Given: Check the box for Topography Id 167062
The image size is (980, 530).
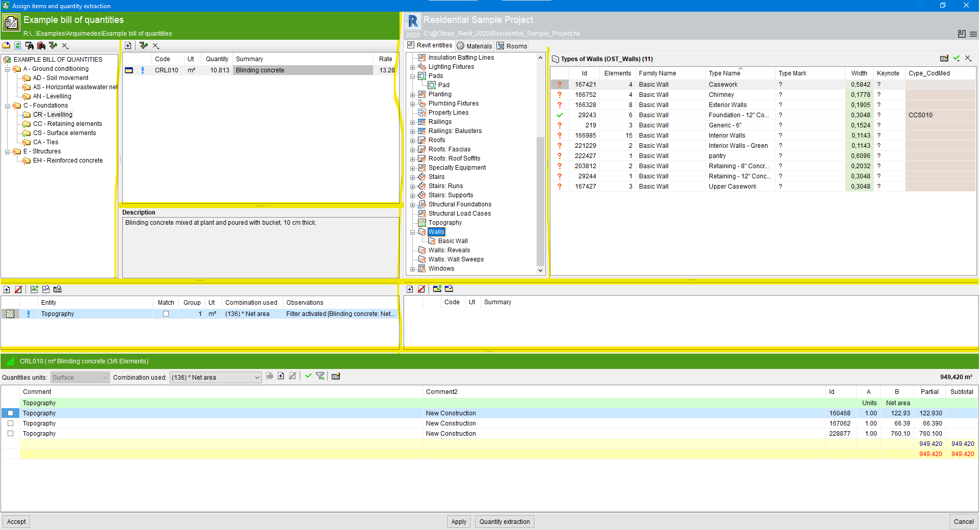Looking at the screenshot, I should 10,423.
